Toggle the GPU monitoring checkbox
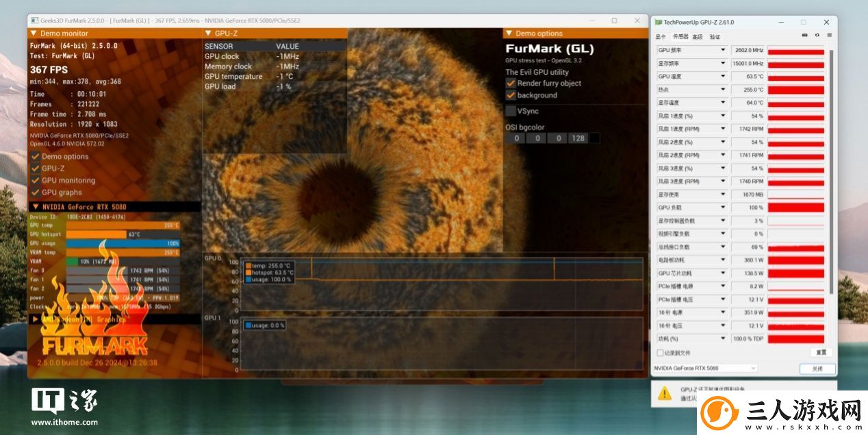Screen dimensions: 868x435 pyautogui.click(x=35, y=180)
